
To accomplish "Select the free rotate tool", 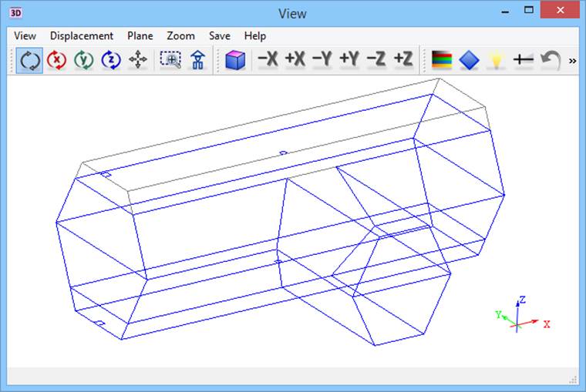I will point(29,60).
